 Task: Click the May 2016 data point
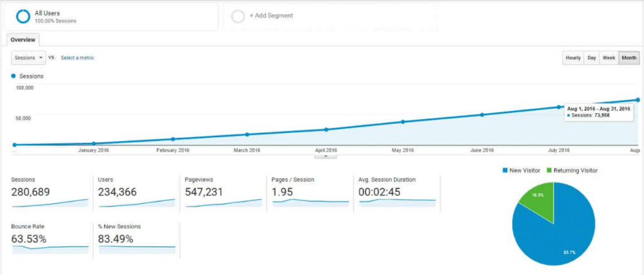402,121
